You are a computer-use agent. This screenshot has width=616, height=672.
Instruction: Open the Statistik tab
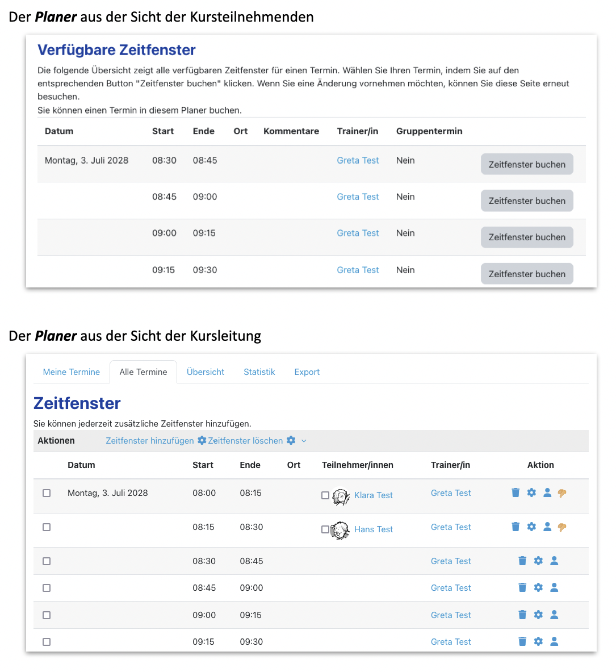[259, 372]
